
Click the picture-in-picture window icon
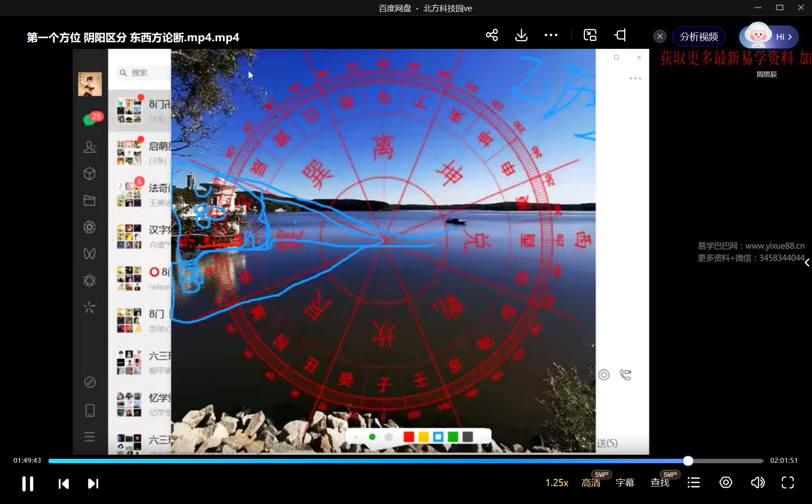coord(590,35)
